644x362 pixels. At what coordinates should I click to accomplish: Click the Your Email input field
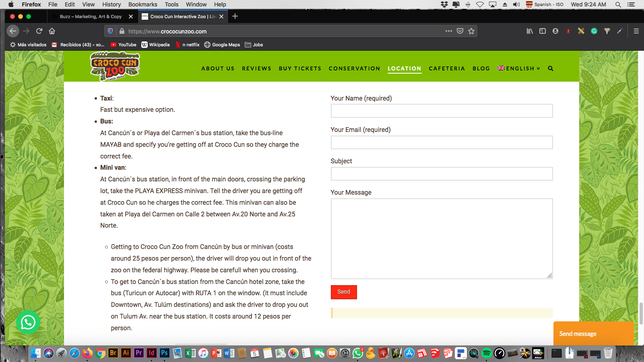click(x=442, y=142)
